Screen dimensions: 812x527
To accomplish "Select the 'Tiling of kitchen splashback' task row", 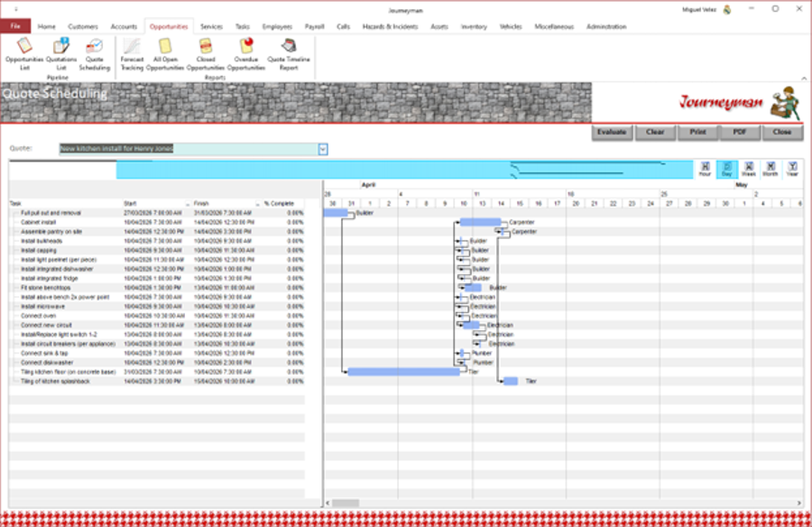I will click(156, 381).
